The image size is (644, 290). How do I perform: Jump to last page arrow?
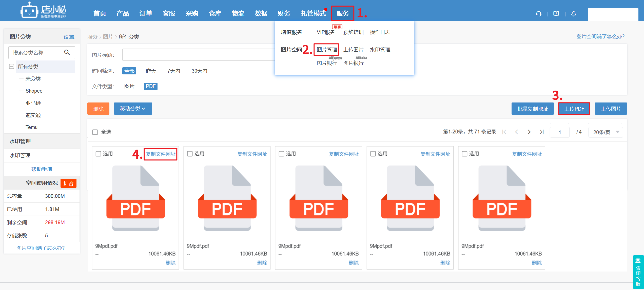pyautogui.click(x=541, y=132)
